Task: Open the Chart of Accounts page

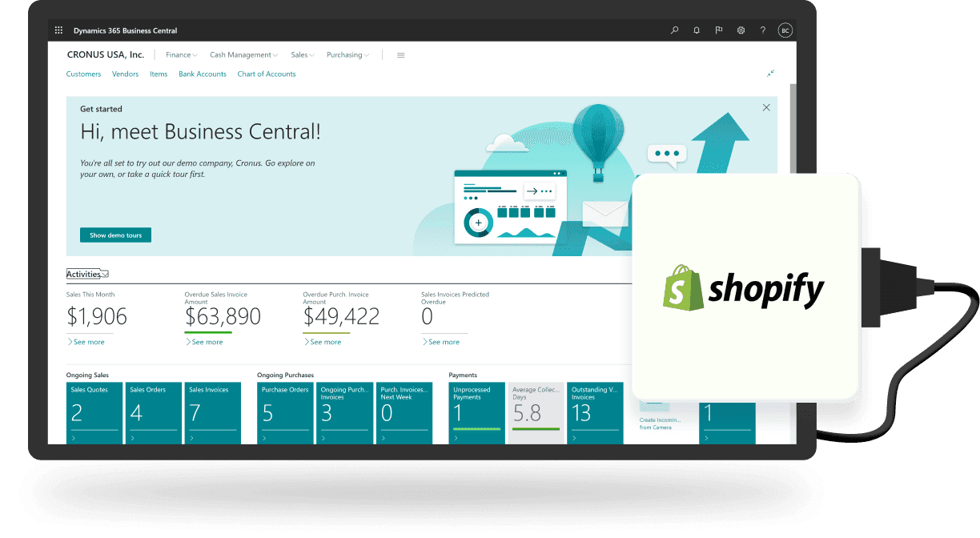Action: [x=266, y=73]
